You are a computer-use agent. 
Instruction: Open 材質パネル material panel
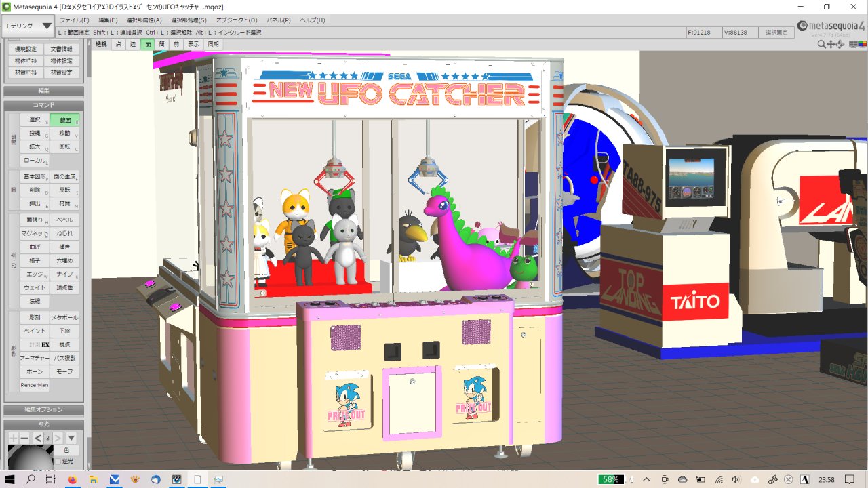click(26, 73)
